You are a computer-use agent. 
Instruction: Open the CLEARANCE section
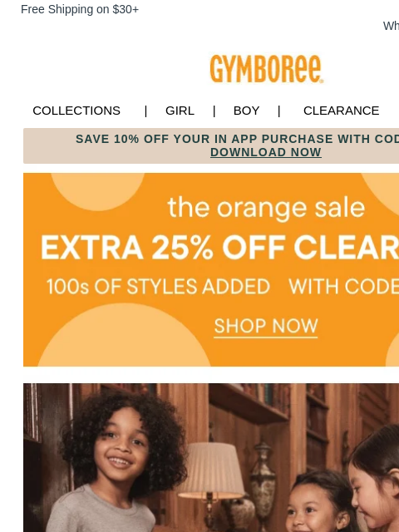[x=341, y=111]
